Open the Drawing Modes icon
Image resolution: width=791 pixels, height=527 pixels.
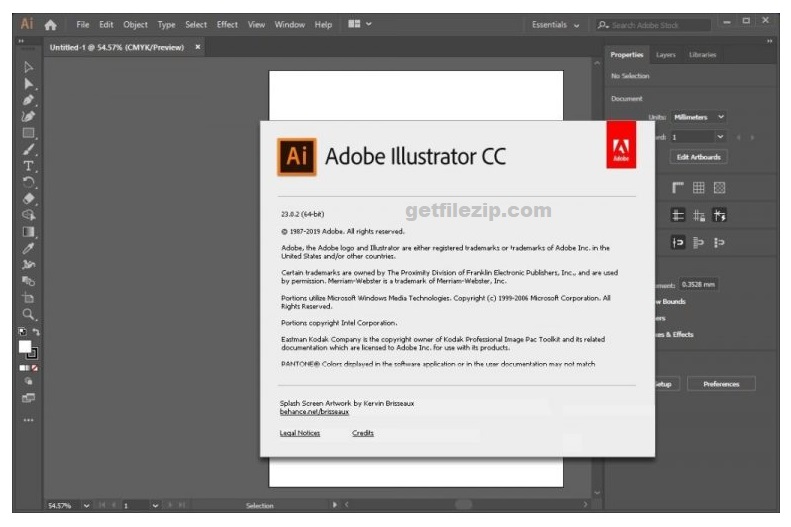28,382
